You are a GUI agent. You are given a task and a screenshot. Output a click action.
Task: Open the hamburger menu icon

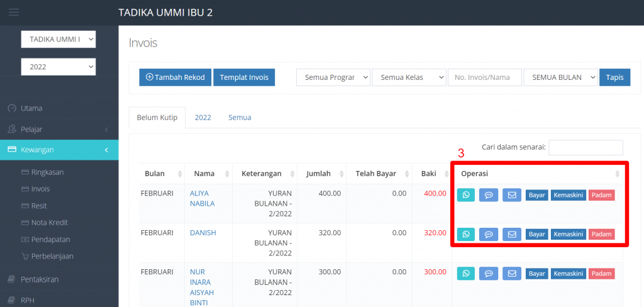14,13
